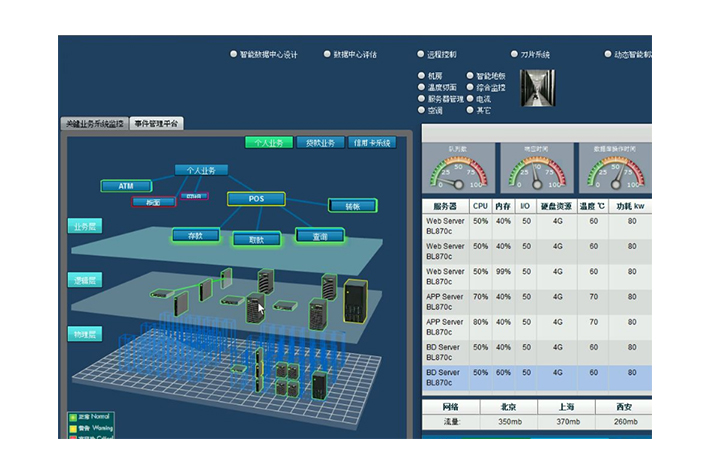
Task: Select the 取款 node
Action: point(256,240)
